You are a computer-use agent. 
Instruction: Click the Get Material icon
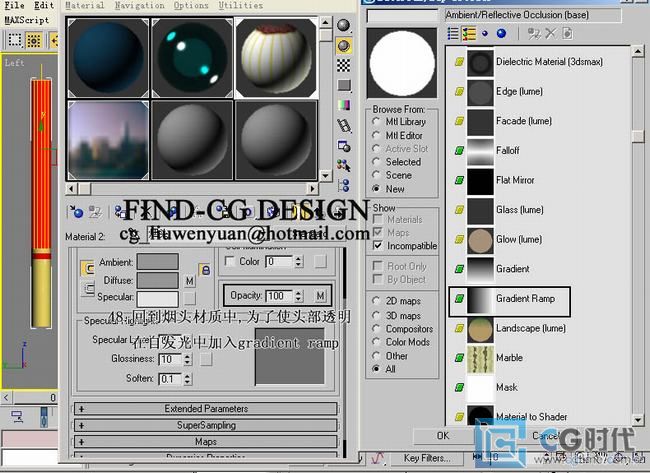tap(76, 212)
